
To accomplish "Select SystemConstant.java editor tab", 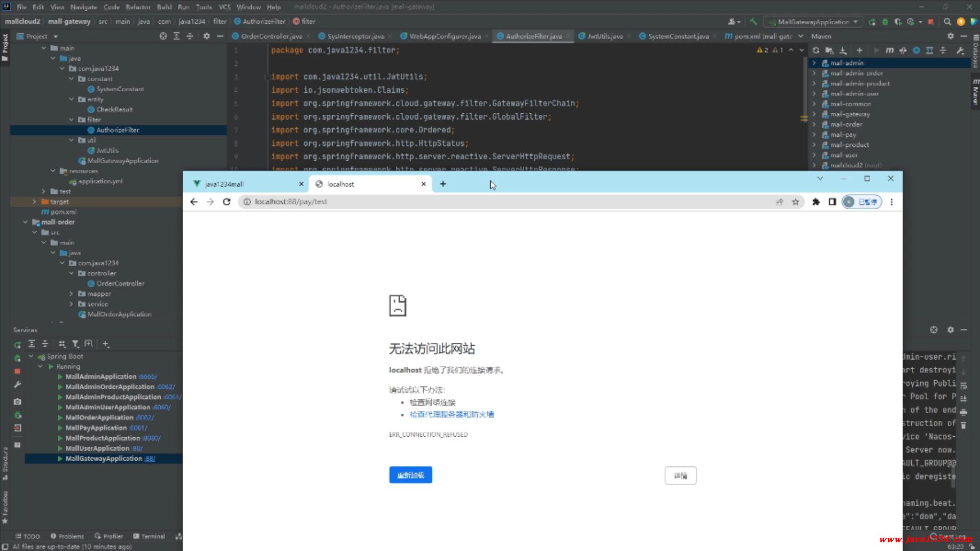I will [678, 36].
